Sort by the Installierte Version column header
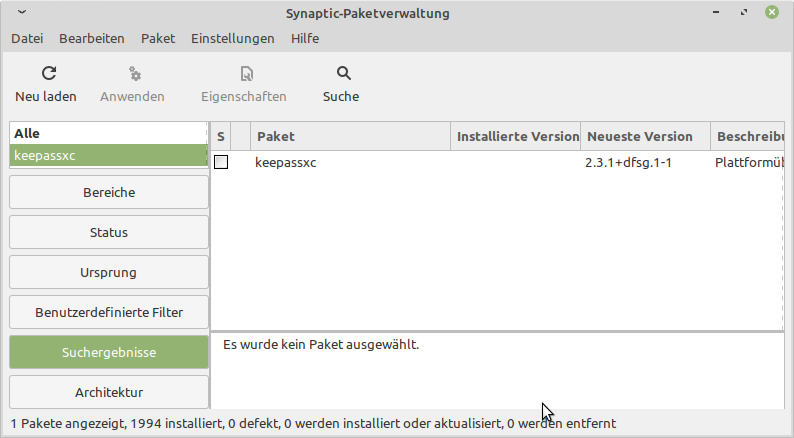 pyautogui.click(x=515, y=136)
